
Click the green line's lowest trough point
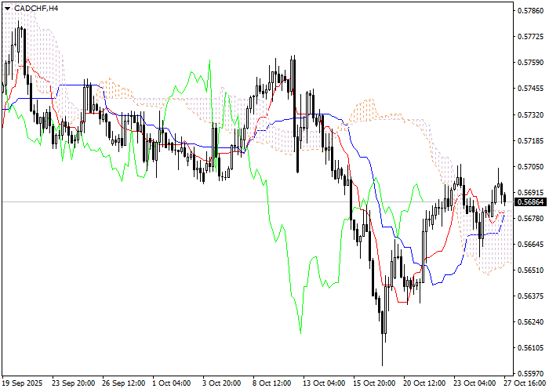tap(300, 332)
